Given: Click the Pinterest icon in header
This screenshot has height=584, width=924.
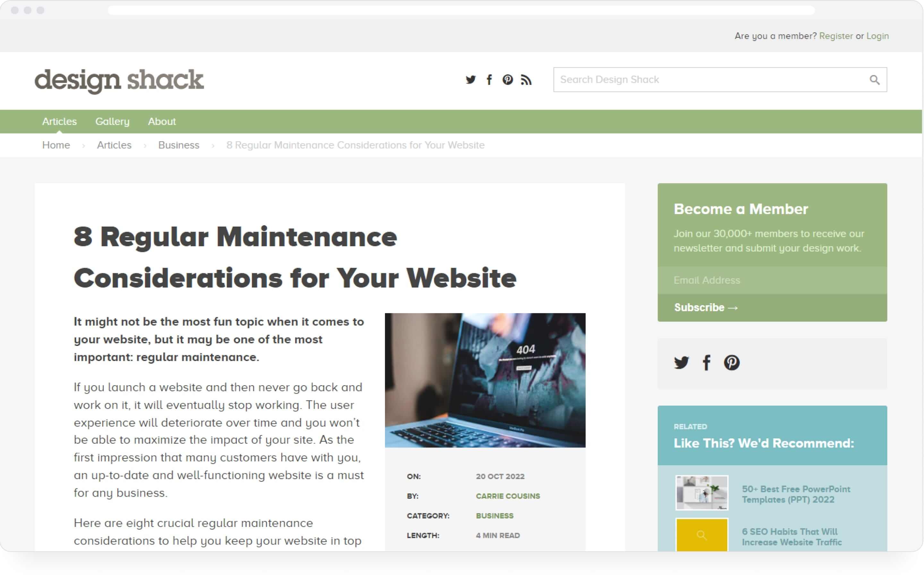Looking at the screenshot, I should click(x=509, y=79).
